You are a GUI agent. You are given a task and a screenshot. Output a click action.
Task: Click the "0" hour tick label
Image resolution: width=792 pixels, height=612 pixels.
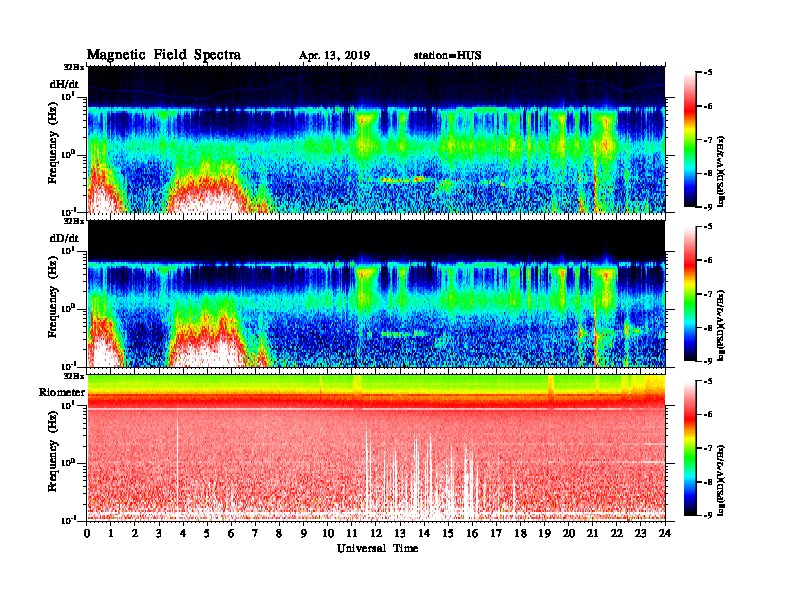point(87,533)
